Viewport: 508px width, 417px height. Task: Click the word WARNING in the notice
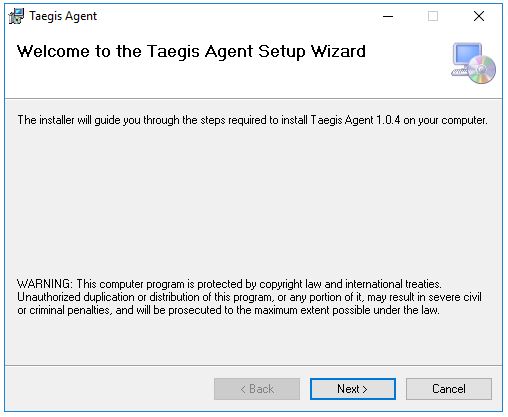click(44, 284)
